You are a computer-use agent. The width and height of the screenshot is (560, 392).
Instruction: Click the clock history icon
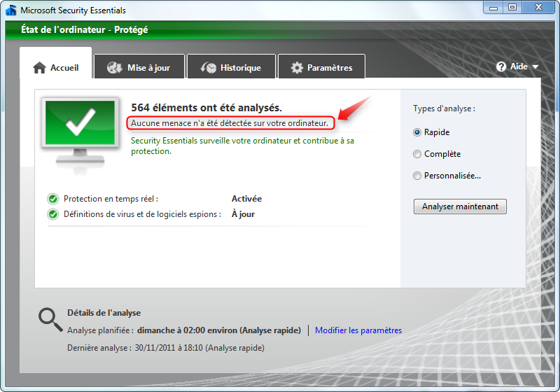point(209,67)
